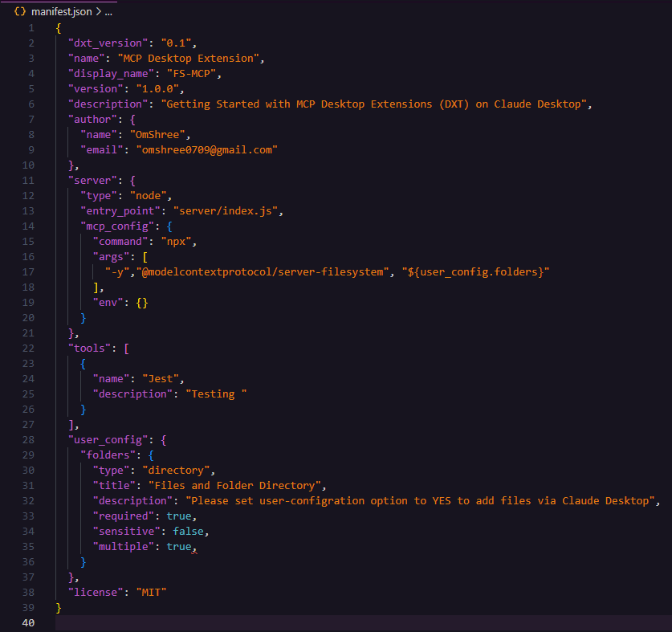Click the JSON braces file icon in breadcrumb
The width and height of the screenshot is (672, 632).
pos(20,11)
